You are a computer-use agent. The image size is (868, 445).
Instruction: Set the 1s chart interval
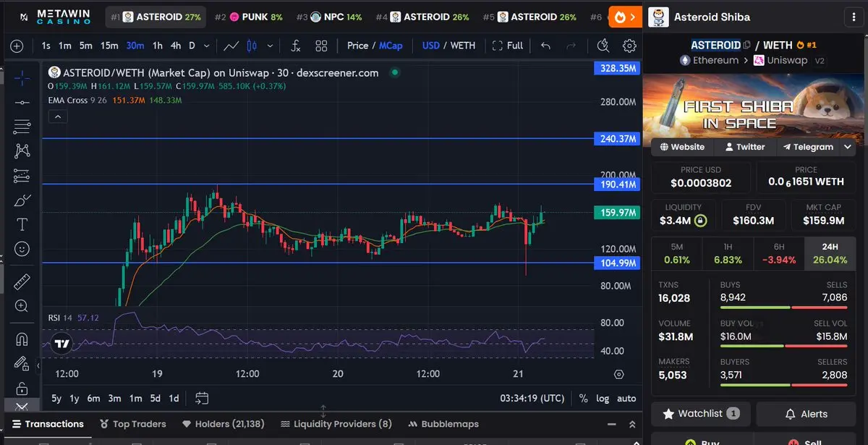click(x=46, y=46)
